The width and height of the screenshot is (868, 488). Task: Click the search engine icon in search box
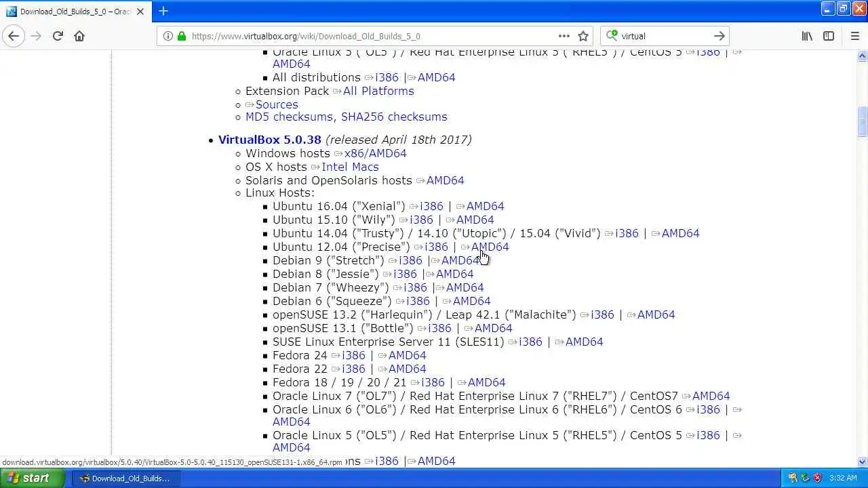click(612, 36)
